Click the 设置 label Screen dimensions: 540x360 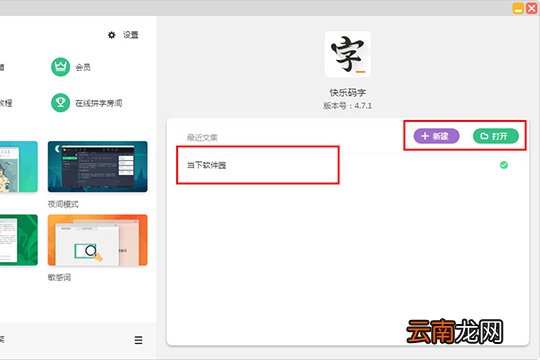coord(131,35)
